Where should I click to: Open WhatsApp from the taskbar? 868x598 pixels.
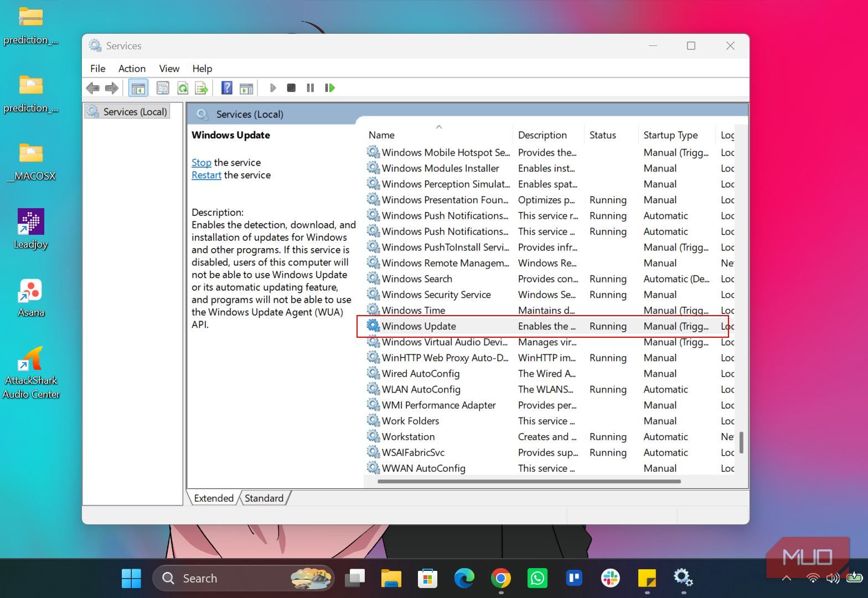pos(537,578)
